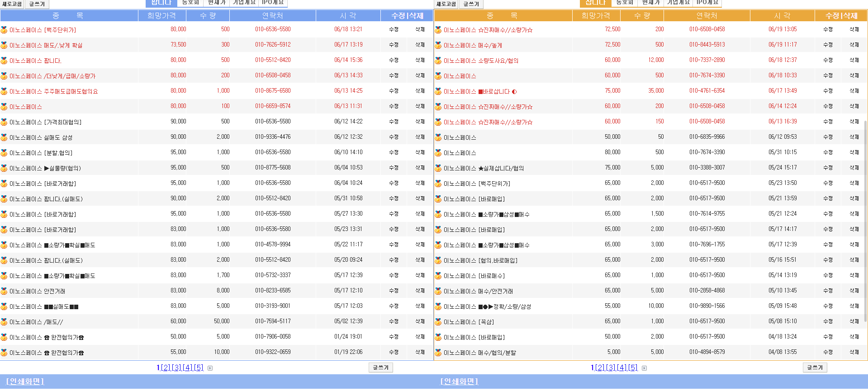Click phone number 010-4761-6354 in buy list
The width and height of the screenshot is (868, 391).
(x=707, y=91)
